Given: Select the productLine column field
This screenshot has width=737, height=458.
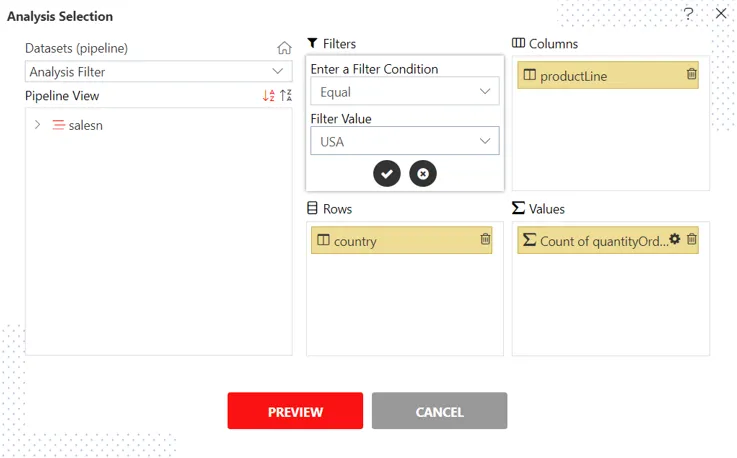Looking at the screenshot, I should point(608,75).
